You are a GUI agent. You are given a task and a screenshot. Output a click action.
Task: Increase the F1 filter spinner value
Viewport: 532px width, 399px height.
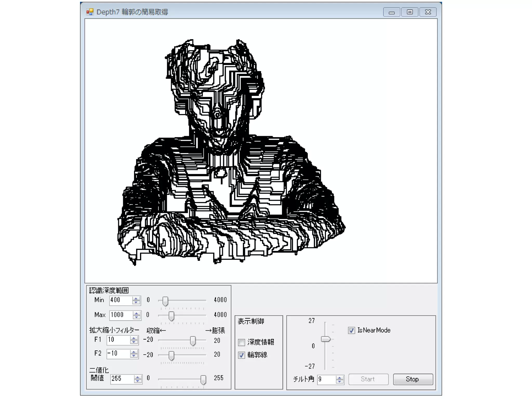pos(134,338)
